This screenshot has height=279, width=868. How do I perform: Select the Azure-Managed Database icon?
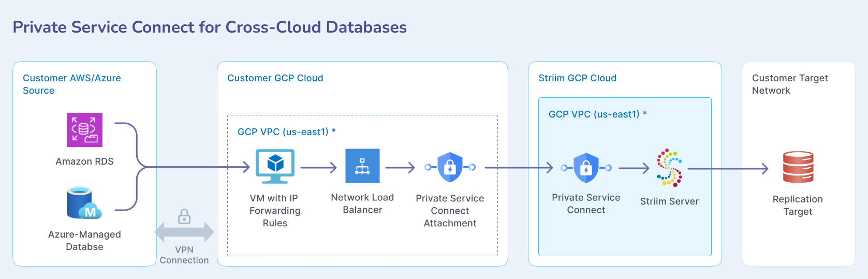click(x=84, y=203)
